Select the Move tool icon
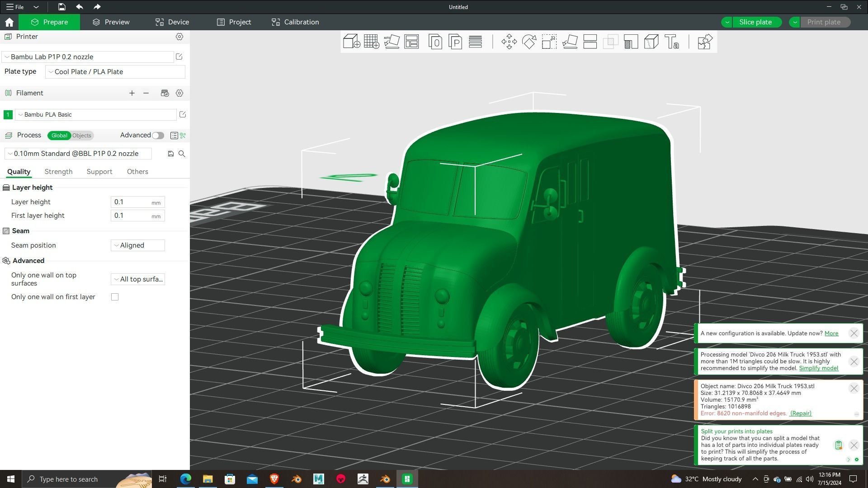 click(x=509, y=42)
